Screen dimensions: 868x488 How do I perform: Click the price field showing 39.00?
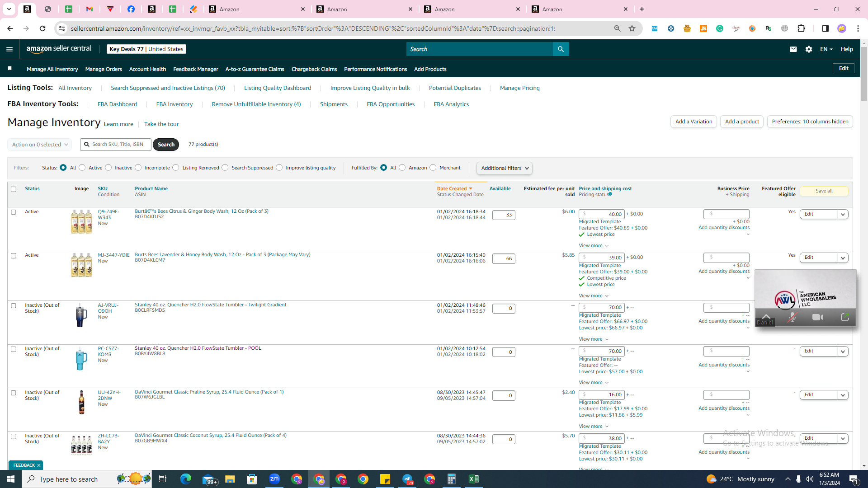click(602, 258)
